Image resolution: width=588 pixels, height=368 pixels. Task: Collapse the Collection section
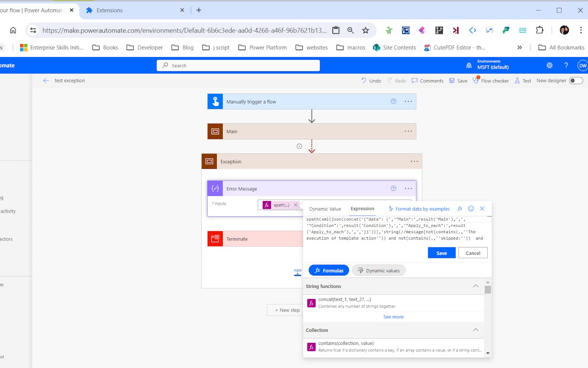[x=475, y=330]
